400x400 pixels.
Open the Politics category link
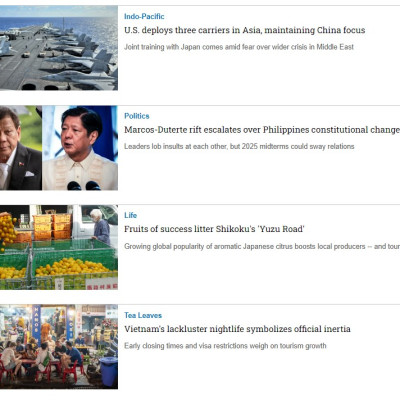coord(137,116)
